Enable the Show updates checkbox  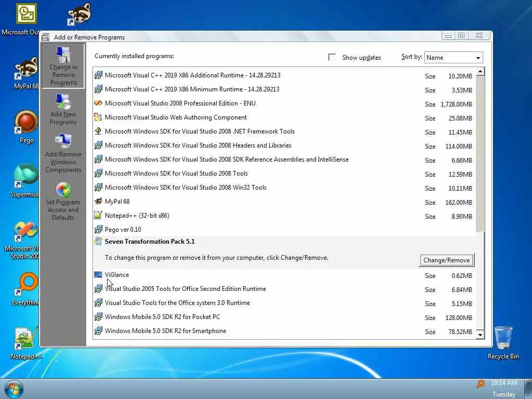332,57
